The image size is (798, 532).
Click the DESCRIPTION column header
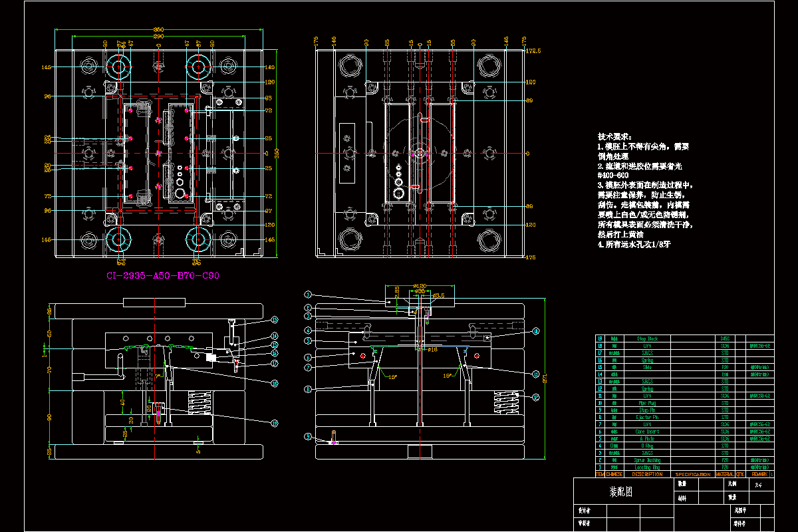tap(647, 474)
